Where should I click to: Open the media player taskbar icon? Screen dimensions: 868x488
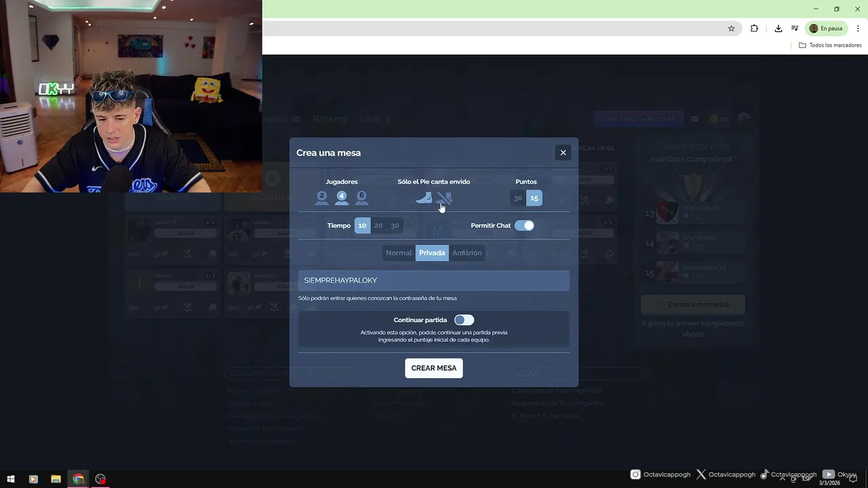[x=33, y=479]
